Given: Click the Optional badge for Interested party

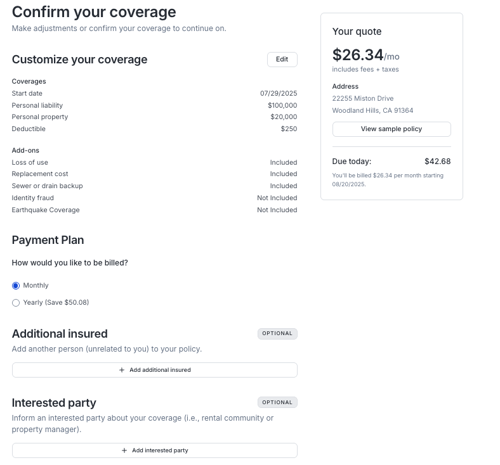Looking at the screenshot, I should coord(277,403).
